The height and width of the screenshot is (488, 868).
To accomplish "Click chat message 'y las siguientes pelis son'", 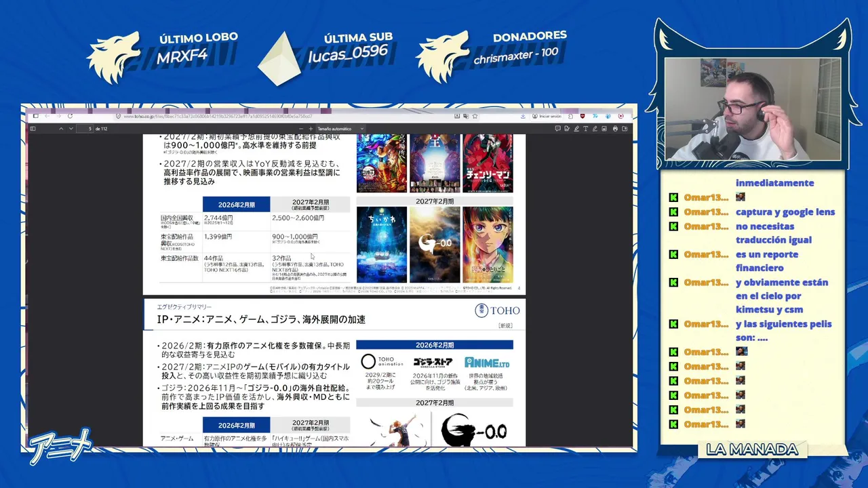I will (783, 331).
